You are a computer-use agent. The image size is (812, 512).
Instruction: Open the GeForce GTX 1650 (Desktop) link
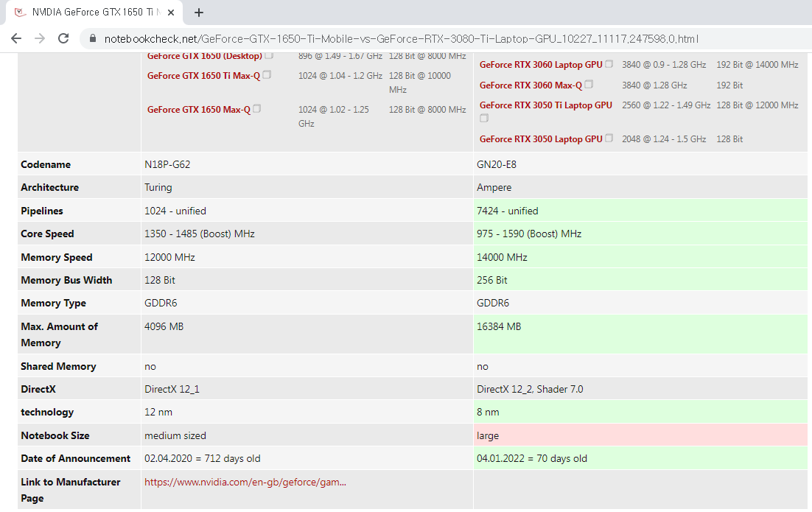click(205, 56)
